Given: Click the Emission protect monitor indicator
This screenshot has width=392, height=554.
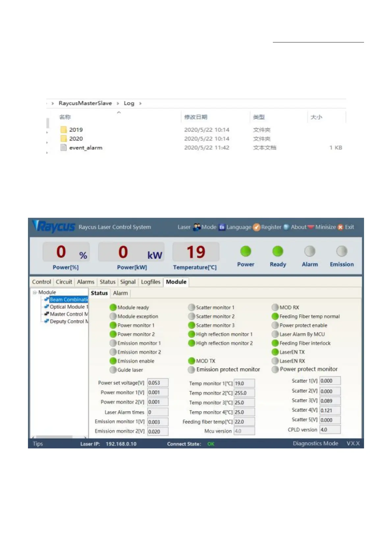Looking at the screenshot, I should (192, 370).
